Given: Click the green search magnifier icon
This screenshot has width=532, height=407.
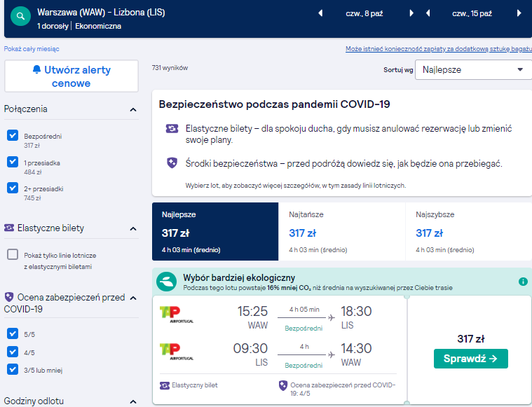Looking at the screenshot, I should (x=21, y=16).
